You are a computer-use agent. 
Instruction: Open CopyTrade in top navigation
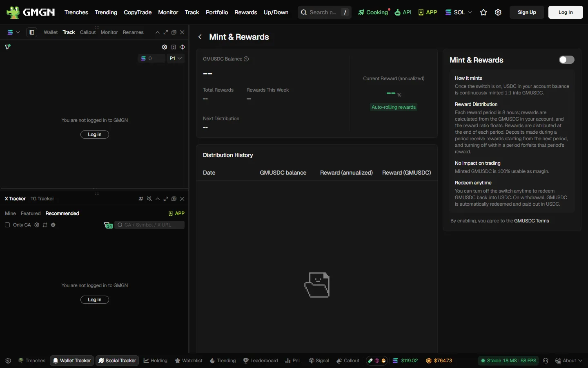[138, 12]
